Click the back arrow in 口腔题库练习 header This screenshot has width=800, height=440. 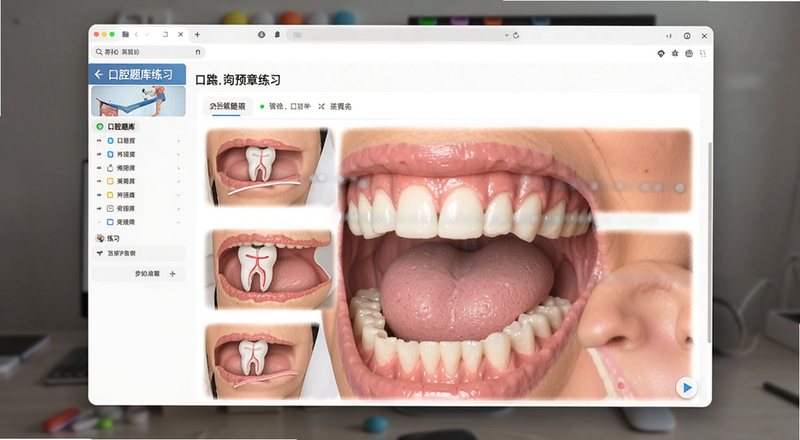pyautogui.click(x=99, y=75)
